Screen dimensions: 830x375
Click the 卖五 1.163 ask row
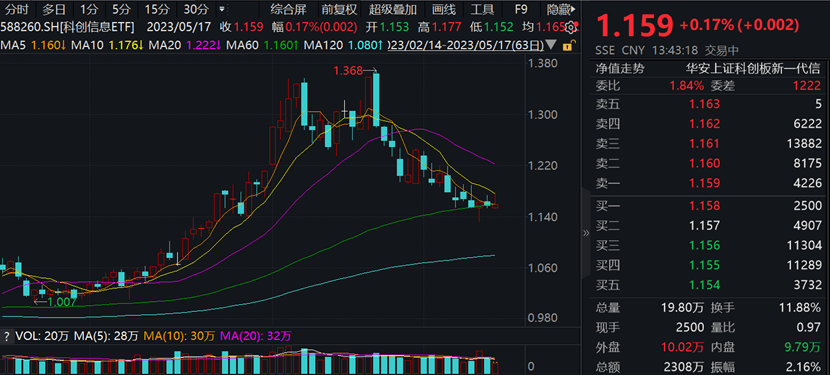pyautogui.click(x=709, y=104)
